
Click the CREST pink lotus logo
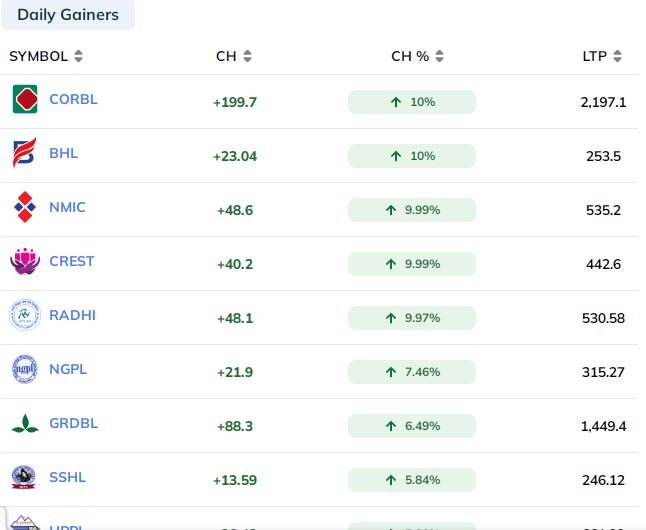[25, 261]
